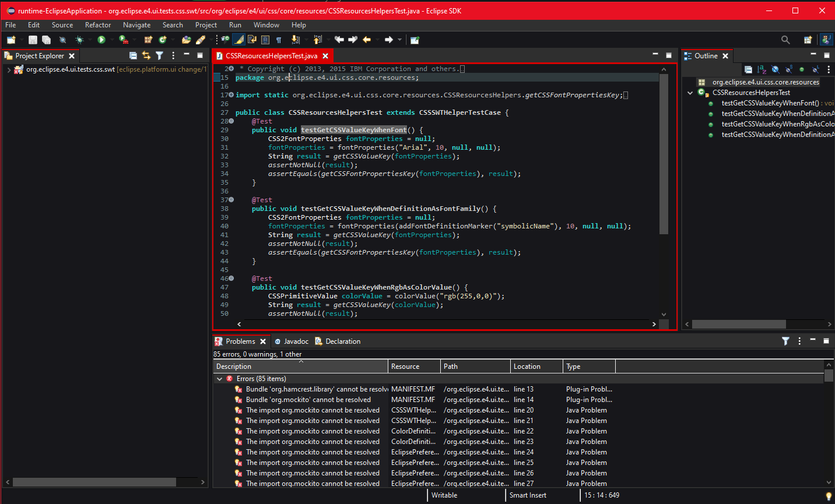This screenshot has height=504, width=835.
Task: Enable Link with Editor in Project Explorer
Action: pyautogui.click(x=146, y=55)
